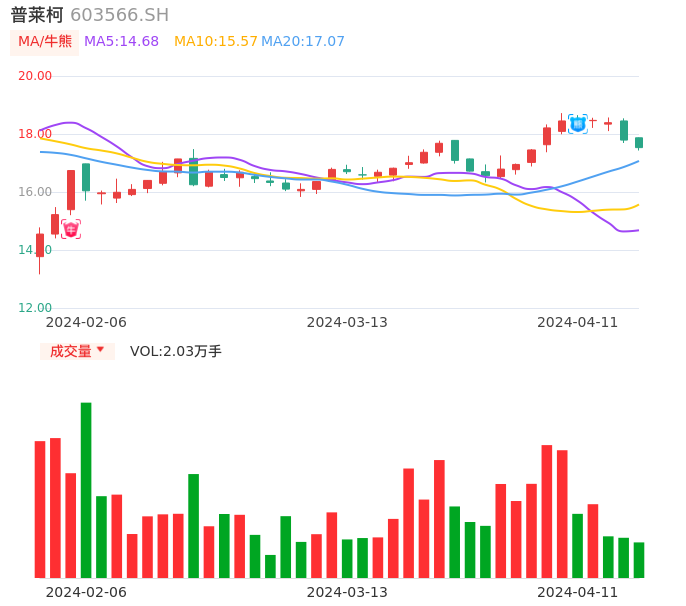Viewport: 686px width, 606px height.
Task: Click the last green candlestick on the chart
Action: pyautogui.click(x=639, y=142)
